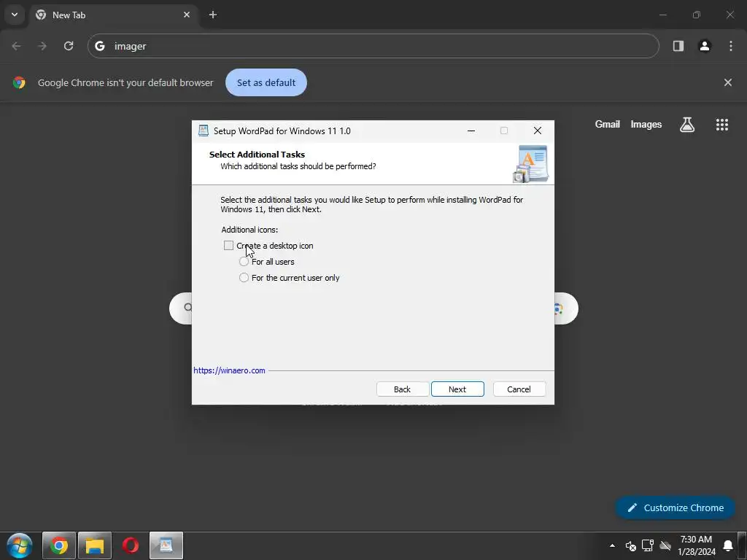Toggle Chrome's side panel icon
The image size is (747, 560).
pos(678,46)
